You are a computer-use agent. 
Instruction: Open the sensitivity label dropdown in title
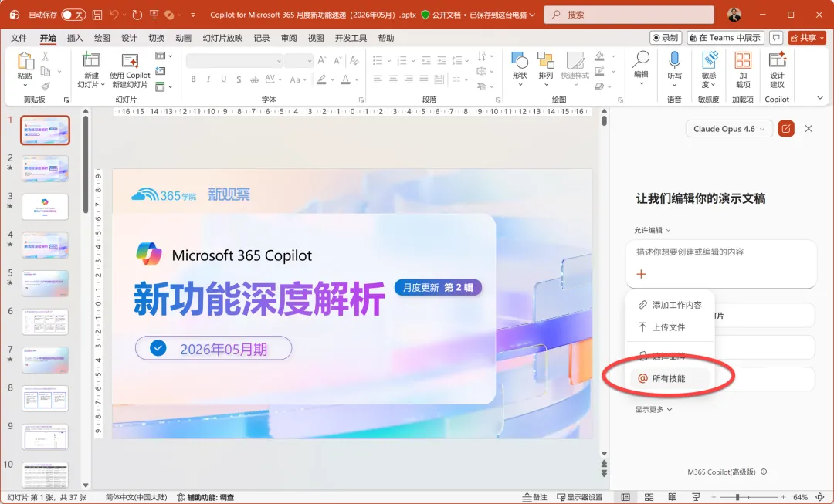pos(478,15)
